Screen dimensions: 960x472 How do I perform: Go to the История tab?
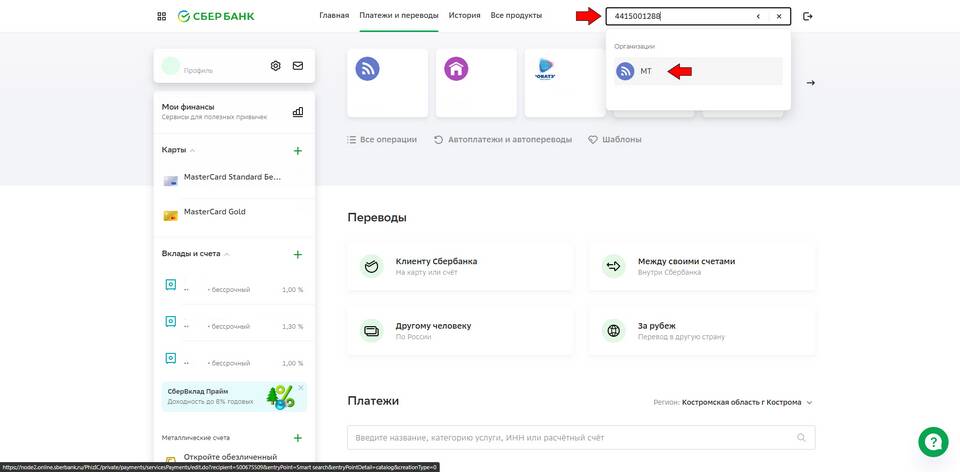[464, 16]
